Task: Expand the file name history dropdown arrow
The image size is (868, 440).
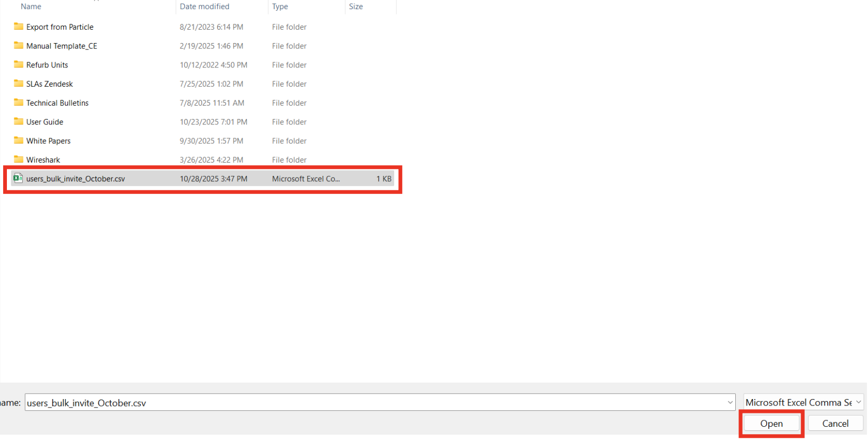Action: (x=730, y=403)
